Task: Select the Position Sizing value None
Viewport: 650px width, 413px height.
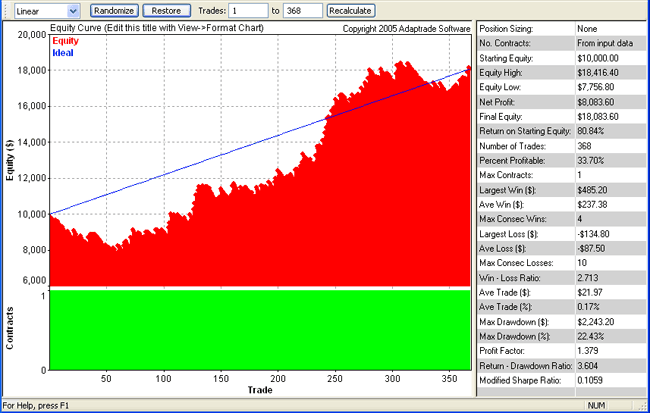Action: click(x=587, y=29)
